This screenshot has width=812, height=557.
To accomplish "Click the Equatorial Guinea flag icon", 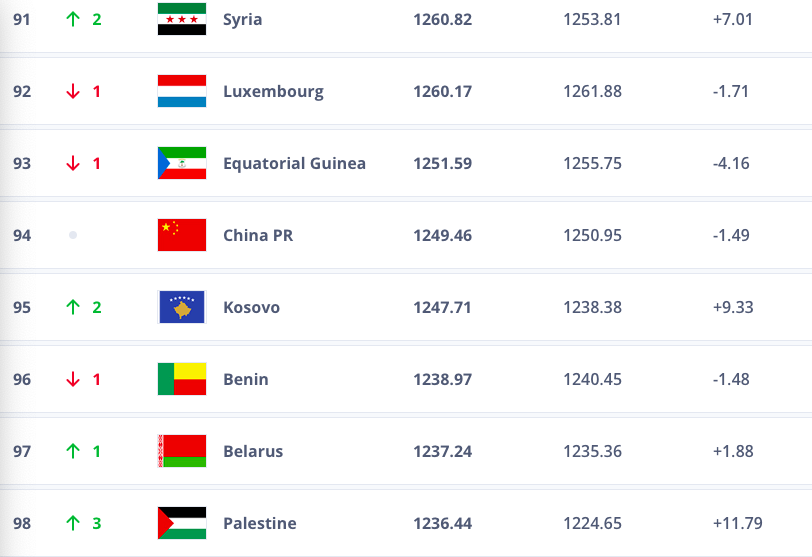I will click(x=182, y=163).
